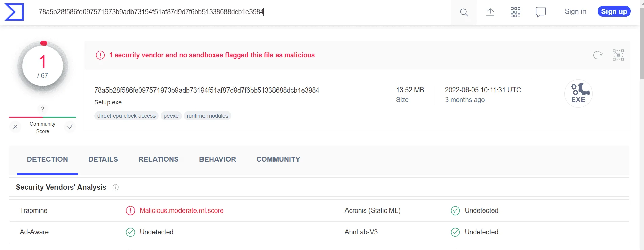The height and width of the screenshot is (250, 644).
Task: Click the Community Score label
Action: 43,128
